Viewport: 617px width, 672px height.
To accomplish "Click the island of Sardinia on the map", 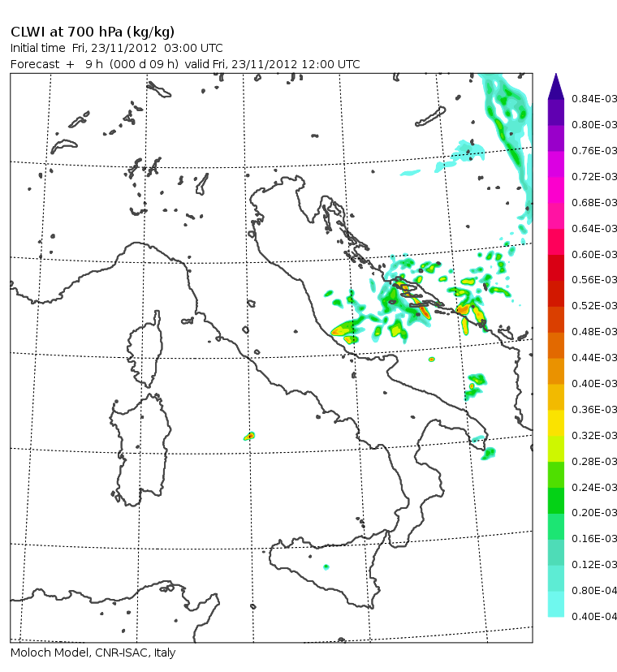I will click(140, 450).
